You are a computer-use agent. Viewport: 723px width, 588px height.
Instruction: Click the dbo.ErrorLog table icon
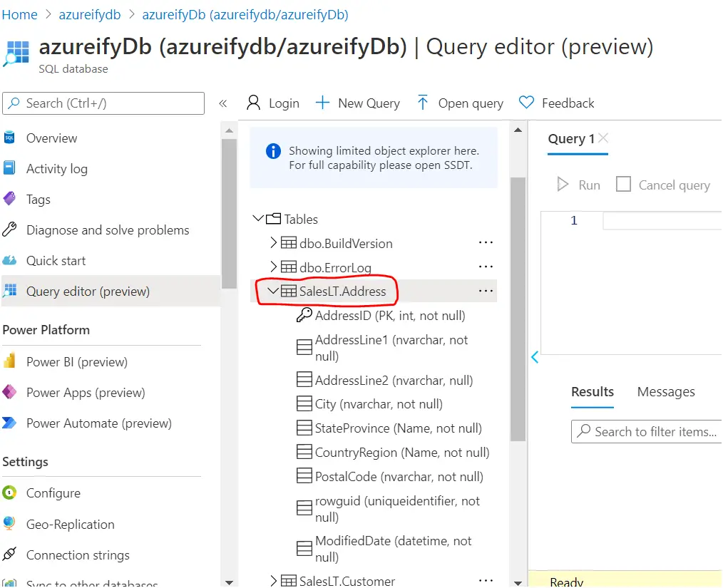(289, 267)
